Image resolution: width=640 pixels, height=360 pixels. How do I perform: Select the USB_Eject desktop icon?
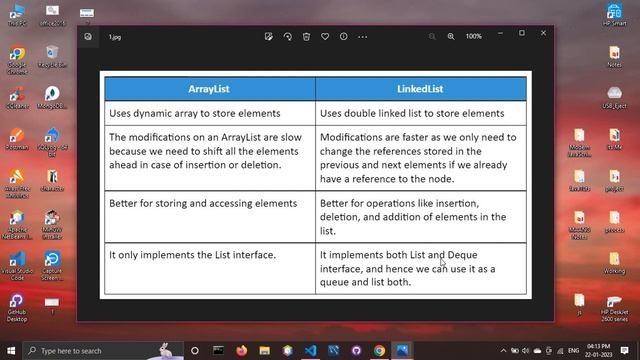point(614,98)
